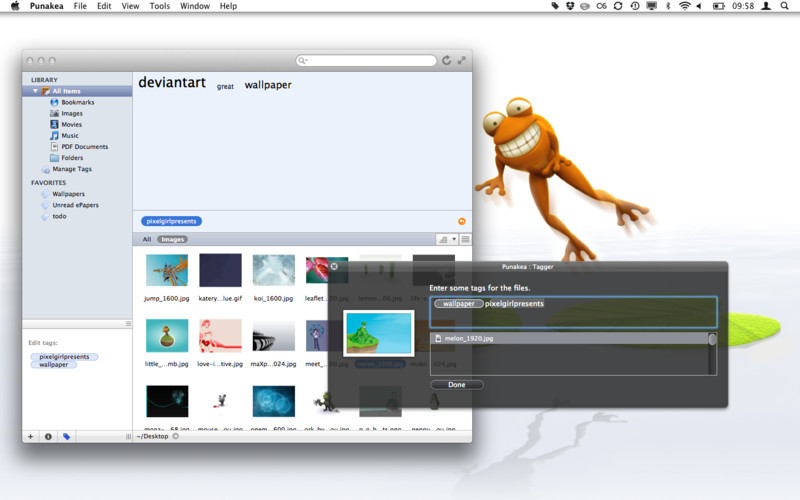
Task: Click Done in the Tagger panel
Action: (x=456, y=384)
